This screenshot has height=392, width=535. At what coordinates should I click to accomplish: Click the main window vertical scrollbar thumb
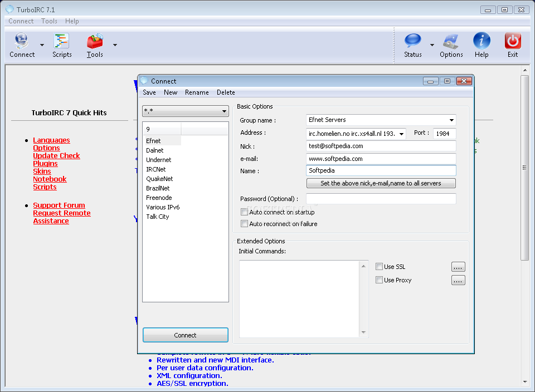[x=525, y=168]
